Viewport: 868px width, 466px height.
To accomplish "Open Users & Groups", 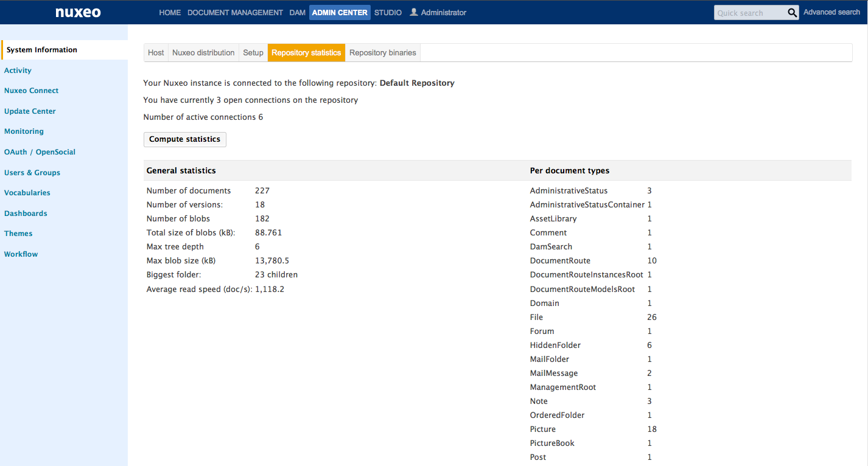I will 32,173.
